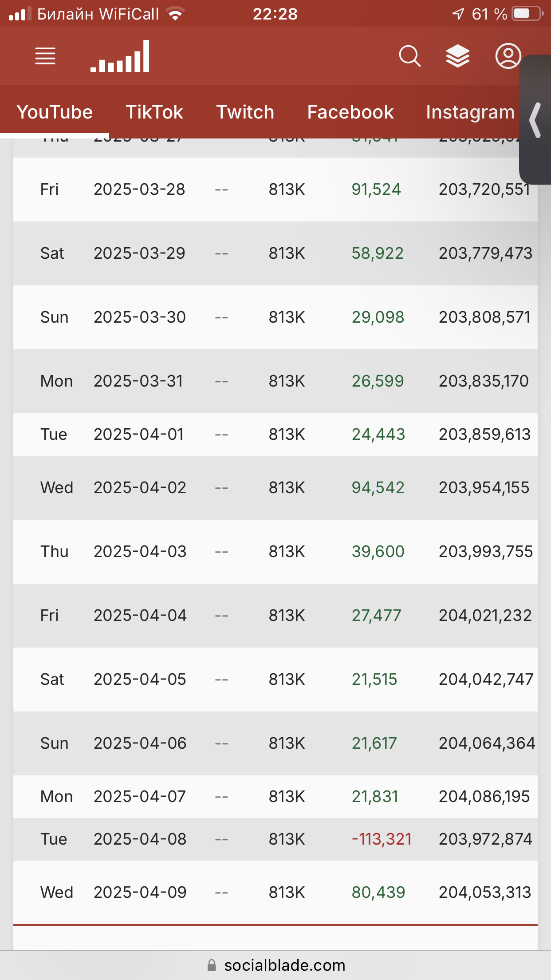Tap the battery icon in status bar

(527, 14)
